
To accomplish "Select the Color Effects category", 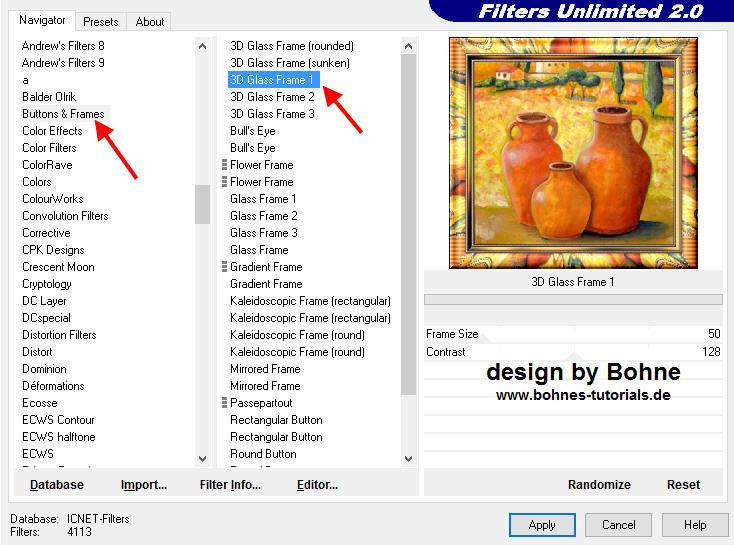I will 52,131.
